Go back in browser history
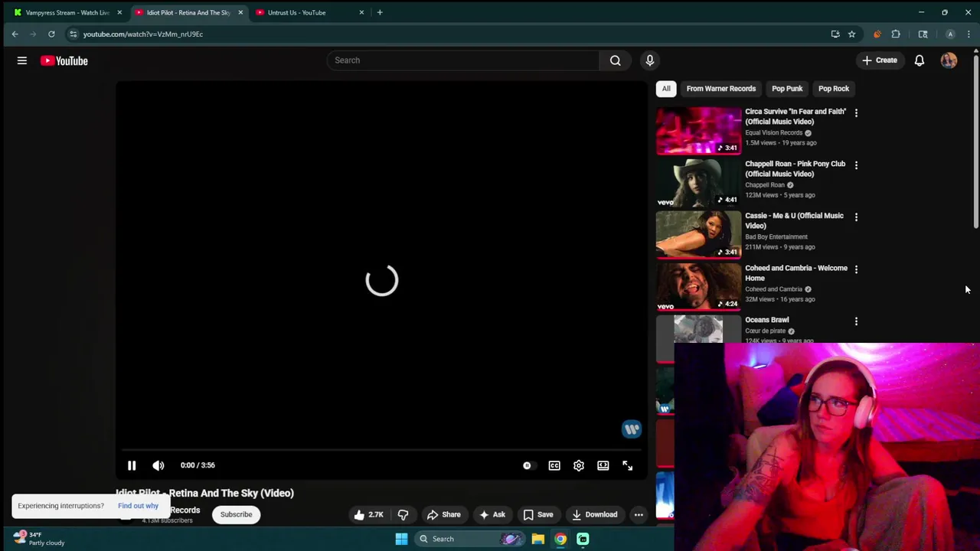Image resolution: width=980 pixels, height=551 pixels. (15, 34)
